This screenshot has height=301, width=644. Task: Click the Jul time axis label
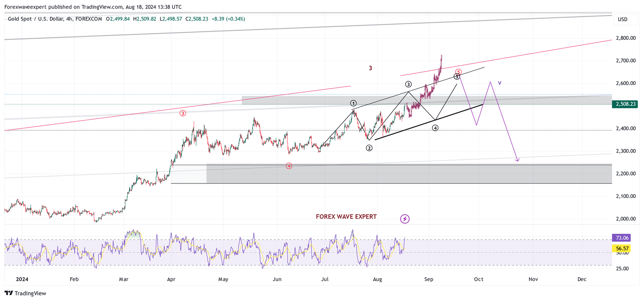click(x=325, y=279)
